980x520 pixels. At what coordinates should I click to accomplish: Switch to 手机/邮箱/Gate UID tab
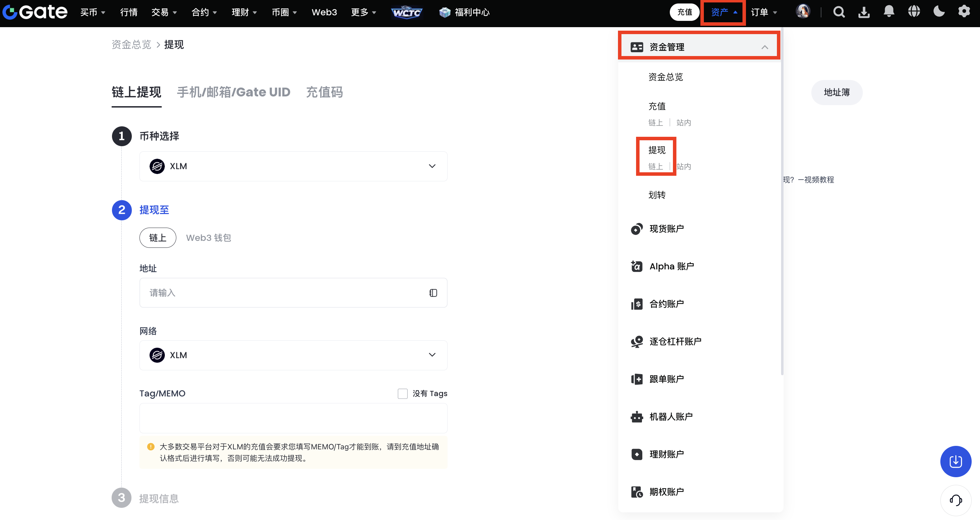233,92
